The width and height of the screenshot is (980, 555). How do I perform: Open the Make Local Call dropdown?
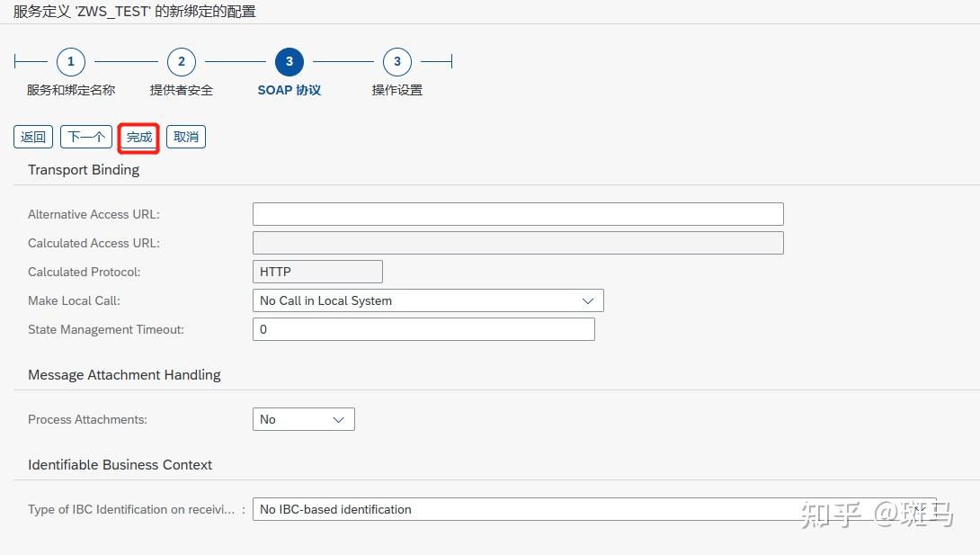pos(591,300)
